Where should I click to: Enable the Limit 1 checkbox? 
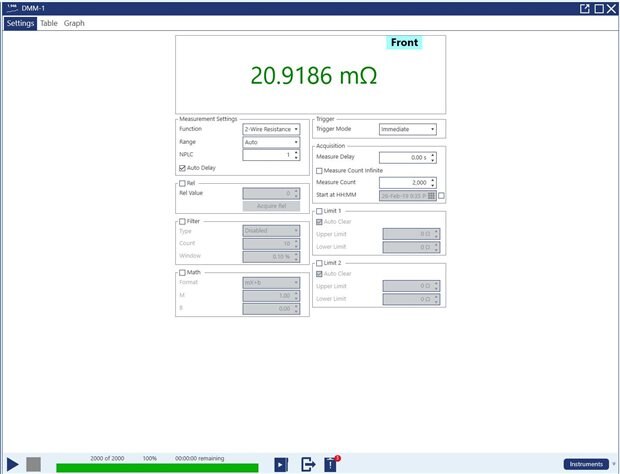coord(319,211)
